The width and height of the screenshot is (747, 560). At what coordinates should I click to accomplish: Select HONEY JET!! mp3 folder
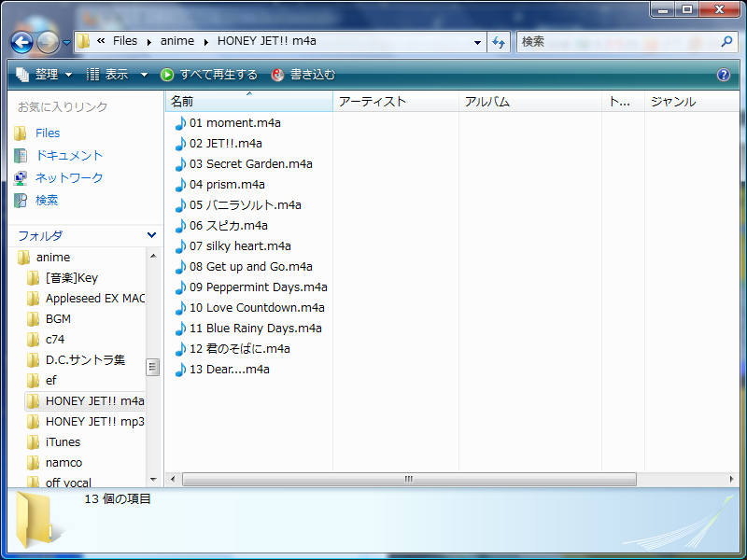(95, 422)
